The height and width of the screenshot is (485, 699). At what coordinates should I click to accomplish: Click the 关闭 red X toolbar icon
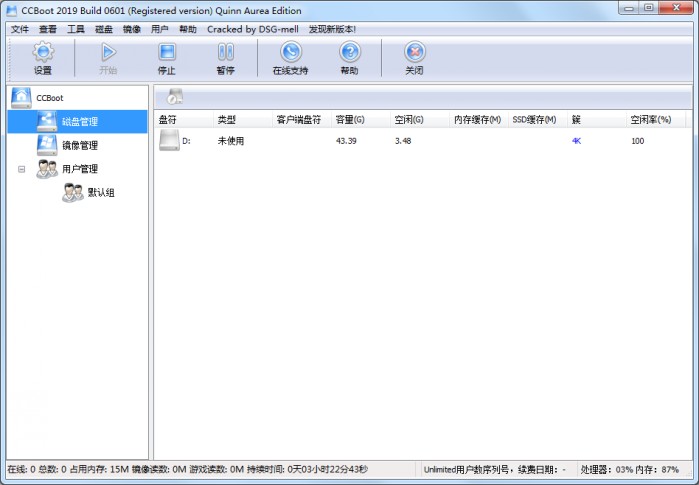pos(415,52)
